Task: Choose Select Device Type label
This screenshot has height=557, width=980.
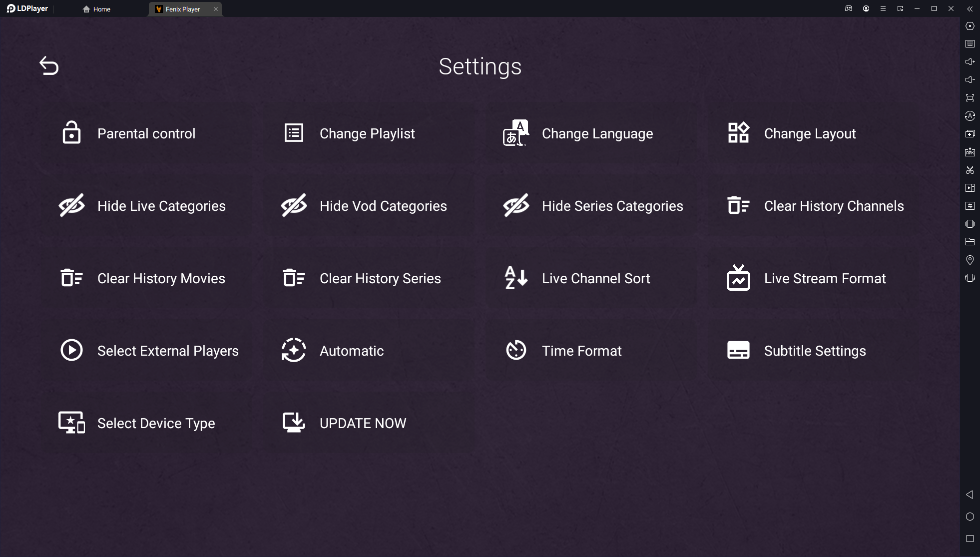Action: 156,423
